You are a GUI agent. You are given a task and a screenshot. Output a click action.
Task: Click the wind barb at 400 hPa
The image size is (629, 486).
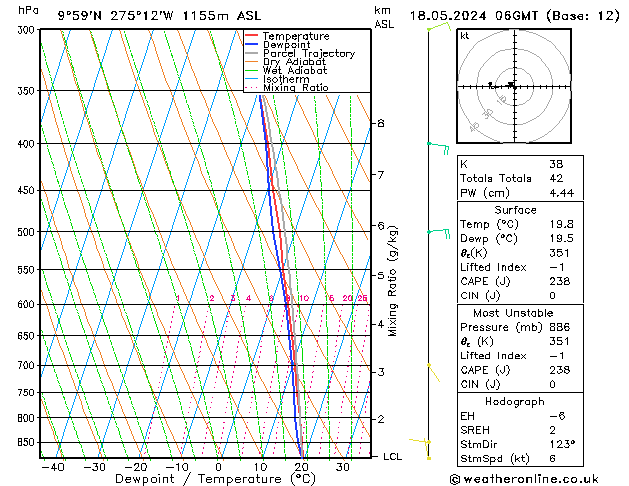437,145
